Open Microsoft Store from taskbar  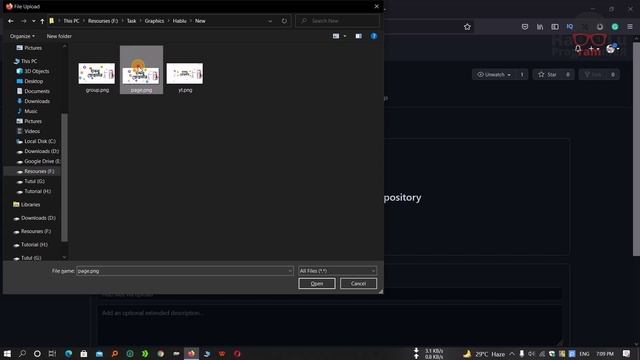click(x=84, y=354)
